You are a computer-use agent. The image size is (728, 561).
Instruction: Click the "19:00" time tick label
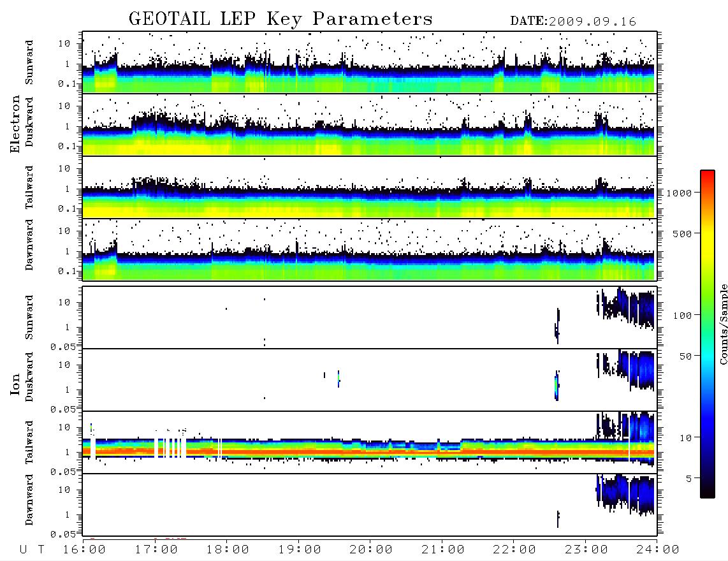click(x=300, y=550)
